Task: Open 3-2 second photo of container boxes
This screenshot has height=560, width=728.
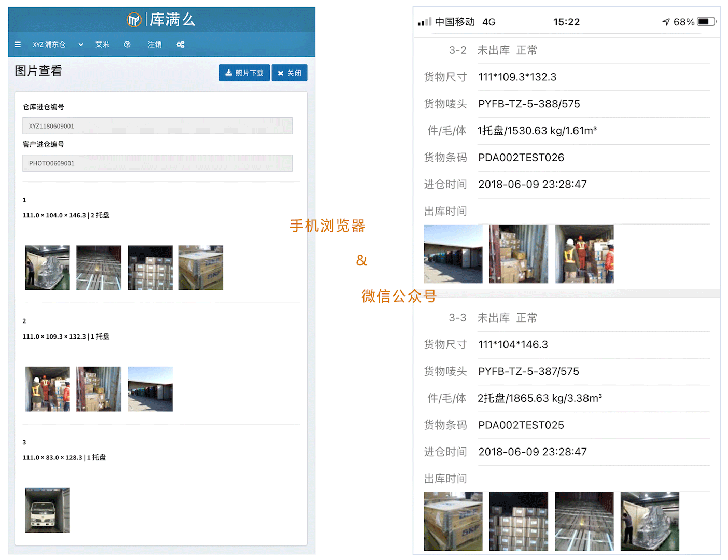Action: (519, 254)
